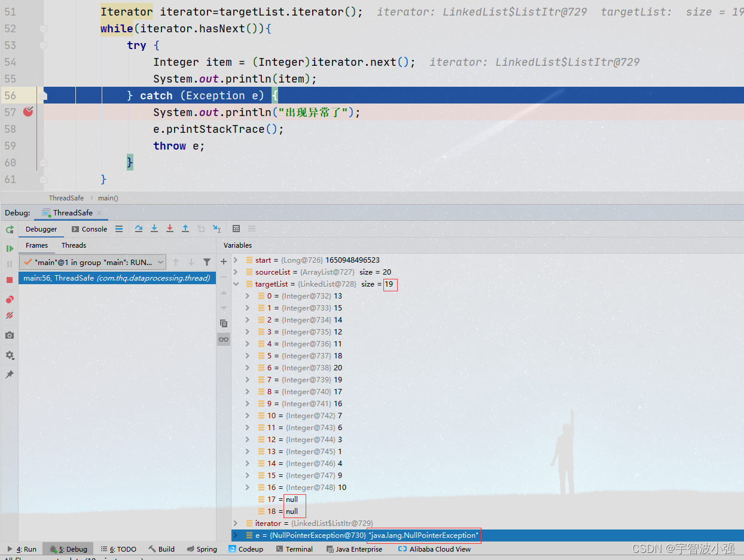Step into the next method call
Viewport: 744px width, 560px height.
click(154, 229)
